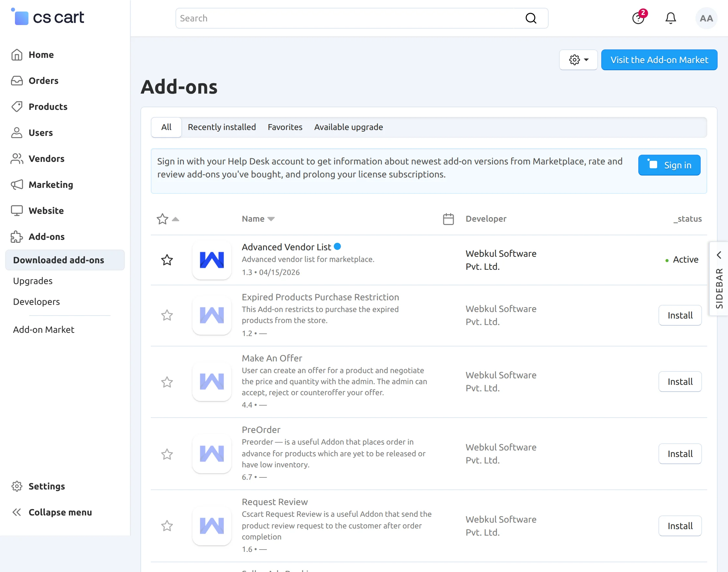The height and width of the screenshot is (572, 728).
Task: Click the Website monitor icon
Action: (17, 211)
